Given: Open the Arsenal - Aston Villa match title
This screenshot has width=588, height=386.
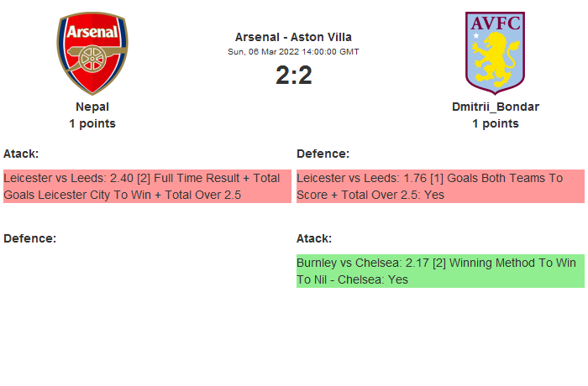Looking at the screenshot, I should tap(293, 37).
